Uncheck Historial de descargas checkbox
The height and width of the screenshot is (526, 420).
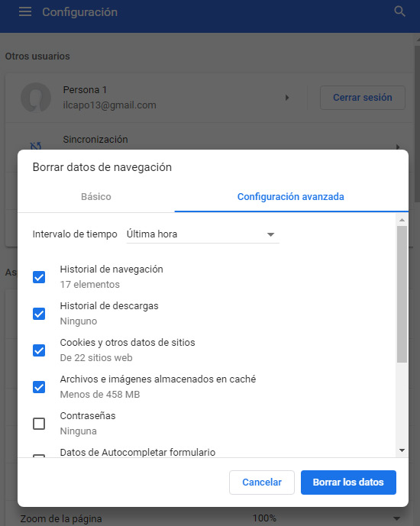[x=39, y=314]
